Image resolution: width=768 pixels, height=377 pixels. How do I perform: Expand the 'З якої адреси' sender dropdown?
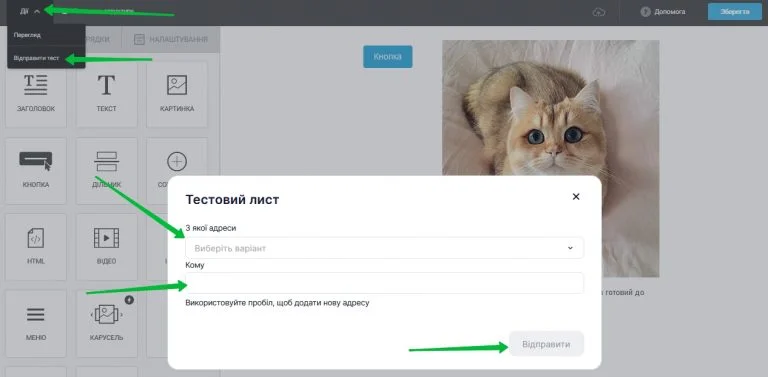[x=384, y=248]
